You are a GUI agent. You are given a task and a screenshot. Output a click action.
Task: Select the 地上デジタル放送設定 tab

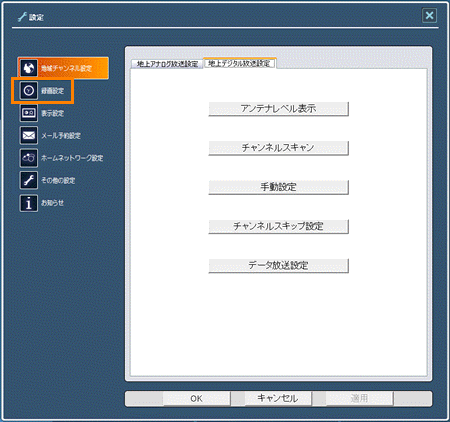tap(239, 63)
